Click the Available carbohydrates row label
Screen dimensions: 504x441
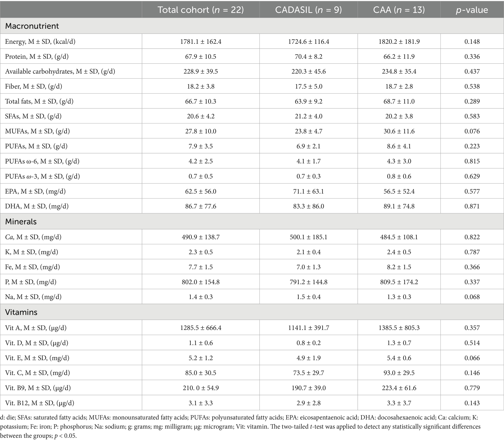coord(60,71)
